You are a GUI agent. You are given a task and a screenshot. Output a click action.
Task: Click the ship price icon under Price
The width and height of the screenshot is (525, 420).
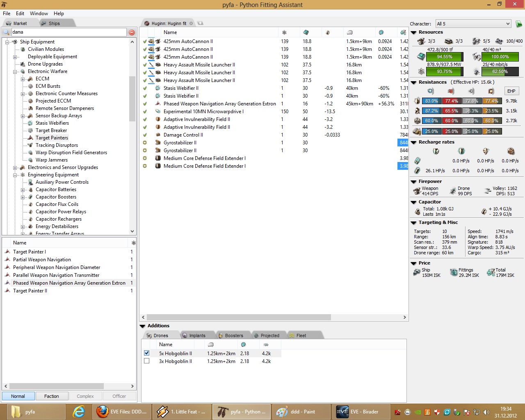tap(416, 272)
